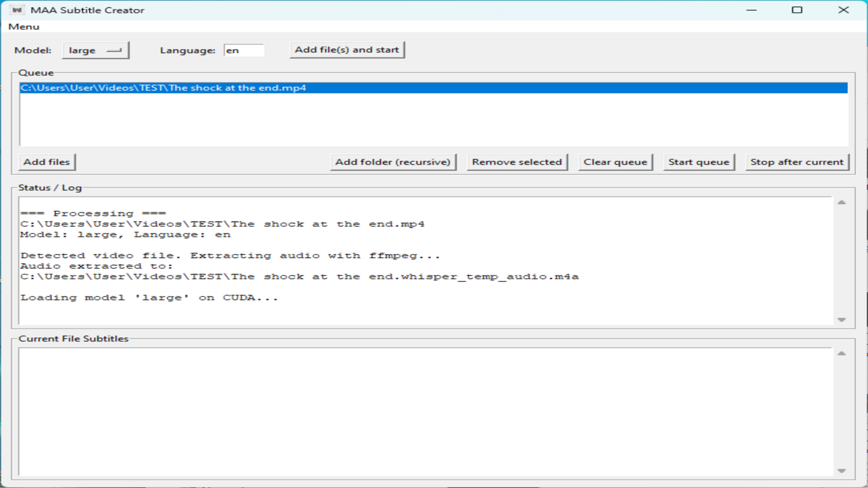Viewport: 868px width, 488px height.
Task: Click 'Remove selected' to delete the queued video
Action: [x=517, y=162]
